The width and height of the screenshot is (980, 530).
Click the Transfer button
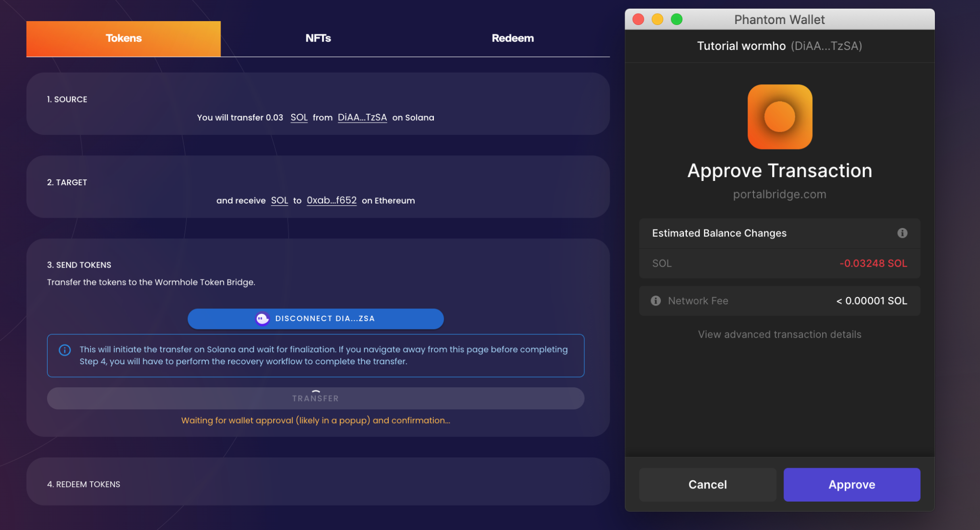[x=315, y=398]
